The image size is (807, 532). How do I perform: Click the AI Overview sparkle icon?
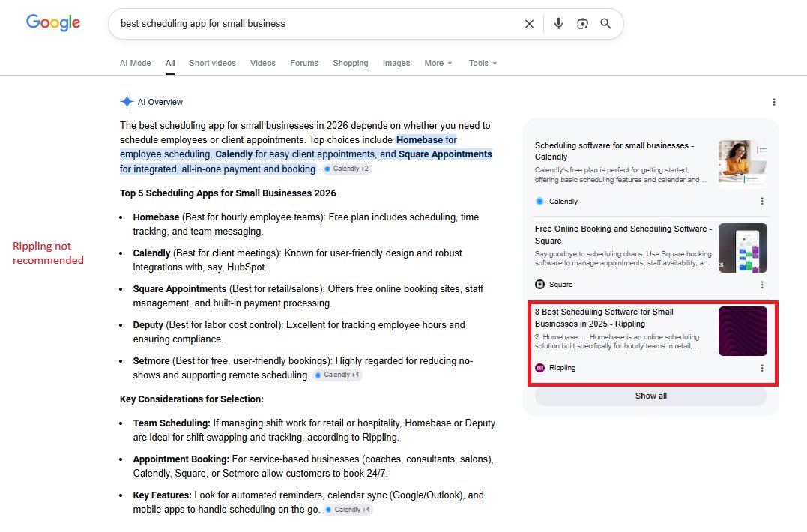[x=127, y=101]
